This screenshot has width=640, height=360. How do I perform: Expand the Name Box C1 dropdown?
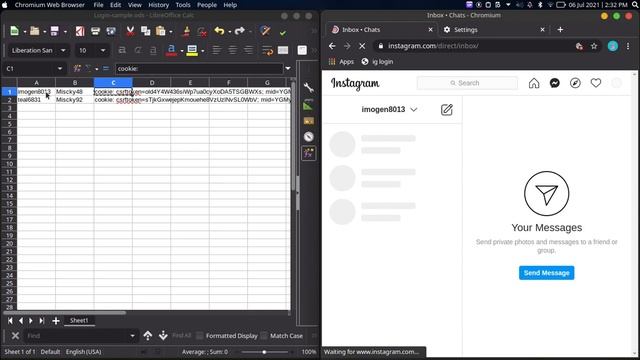(60, 69)
